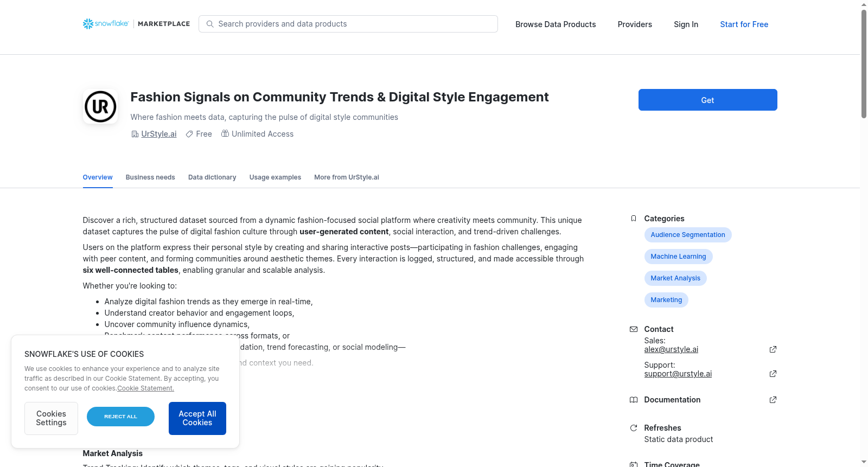
Task: Open the external link icon for support email
Action: [773, 374]
